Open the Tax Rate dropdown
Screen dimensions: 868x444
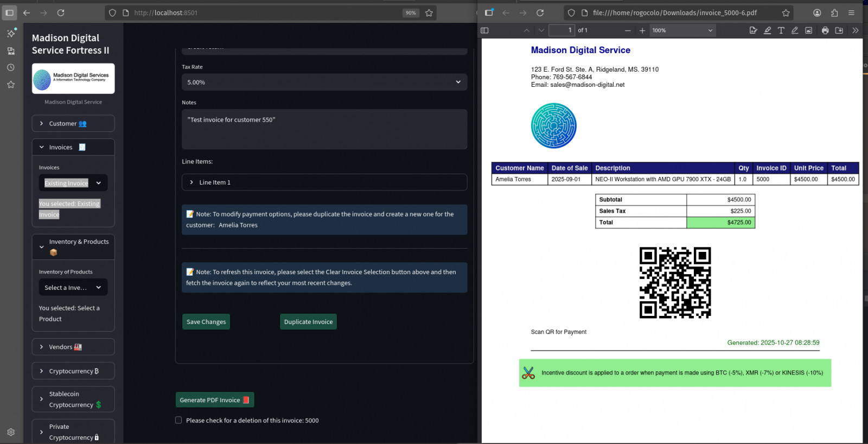(324, 83)
